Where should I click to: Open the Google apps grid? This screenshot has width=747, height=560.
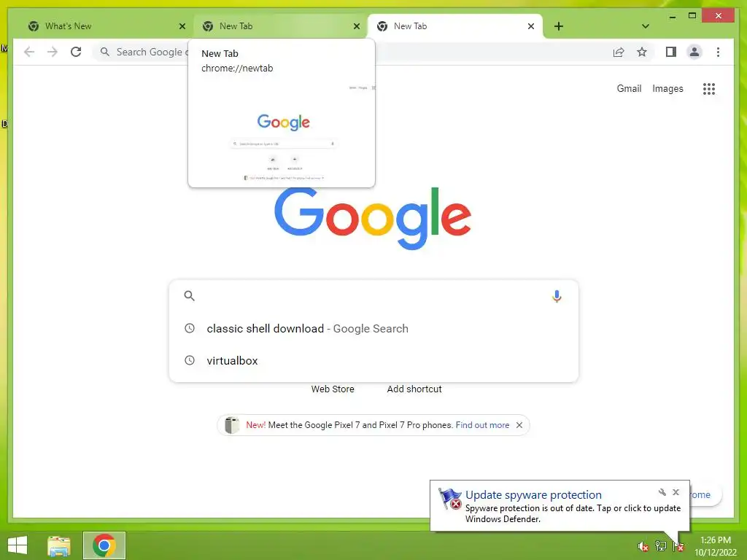[709, 88]
